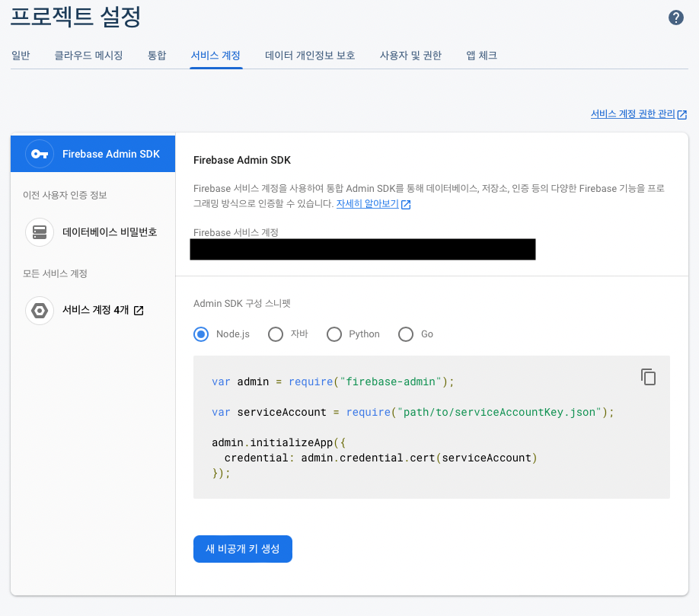This screenshot has width=699, height=616.
Task: Click external link icon beside 서비스 계정 권한 관리
Action: point(682,114)
